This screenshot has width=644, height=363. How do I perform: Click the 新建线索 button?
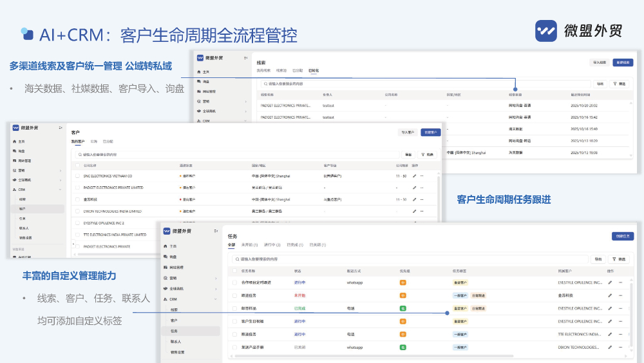pos(623,63)
